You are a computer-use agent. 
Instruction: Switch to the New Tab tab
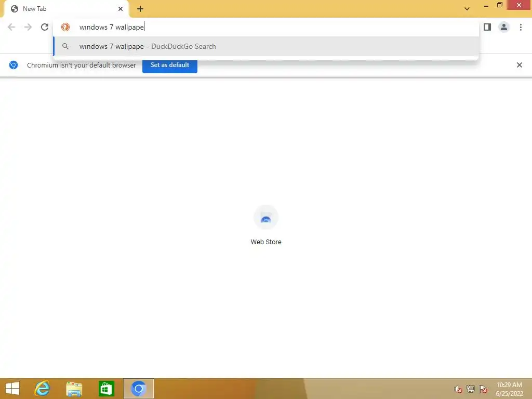tap(66, 9)
